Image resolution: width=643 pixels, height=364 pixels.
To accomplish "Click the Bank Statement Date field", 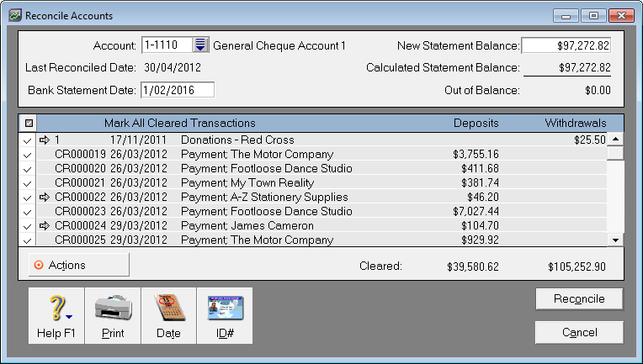I will click(178, 90).
